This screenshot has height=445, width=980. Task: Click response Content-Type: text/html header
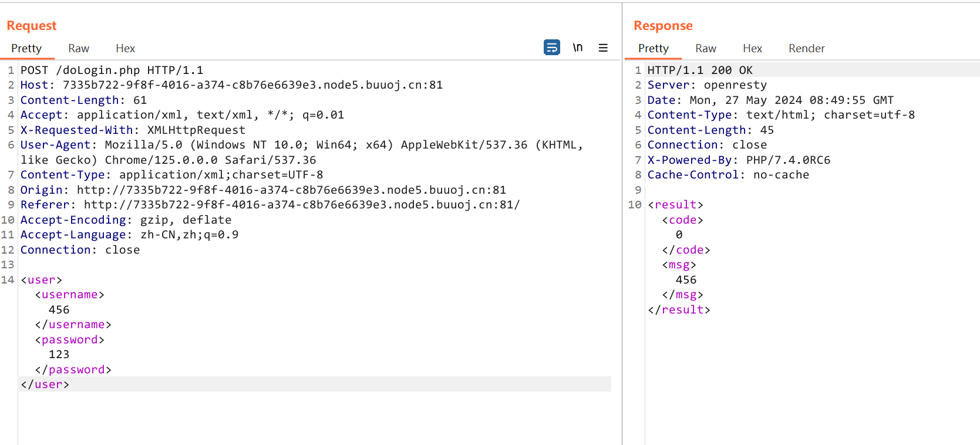(781, 114)
